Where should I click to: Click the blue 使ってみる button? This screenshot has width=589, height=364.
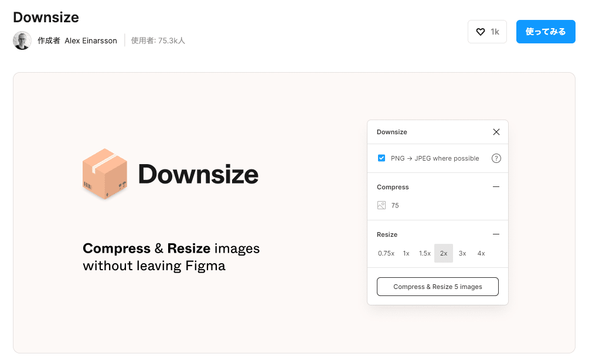tap(546, 32)
